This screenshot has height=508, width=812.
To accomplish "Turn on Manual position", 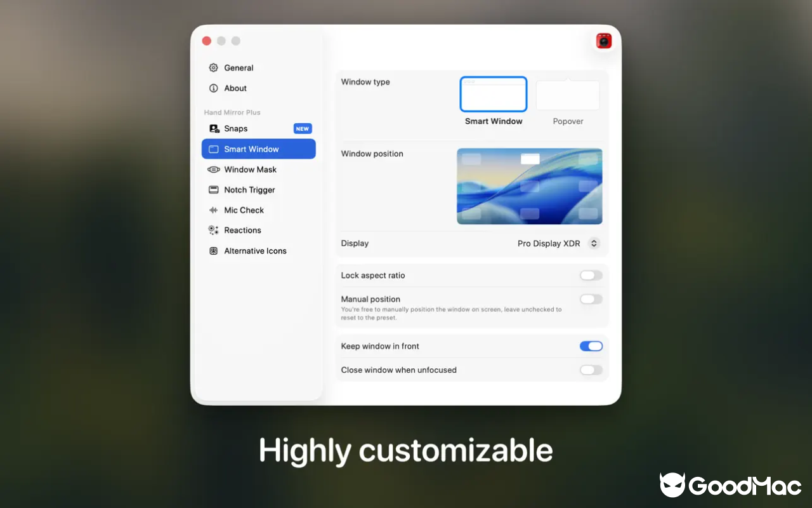I will pos(591,299).
